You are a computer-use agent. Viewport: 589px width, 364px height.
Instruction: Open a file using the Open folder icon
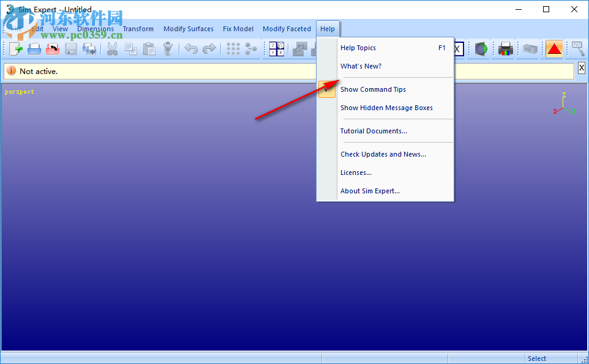click(x=34, y=49)
